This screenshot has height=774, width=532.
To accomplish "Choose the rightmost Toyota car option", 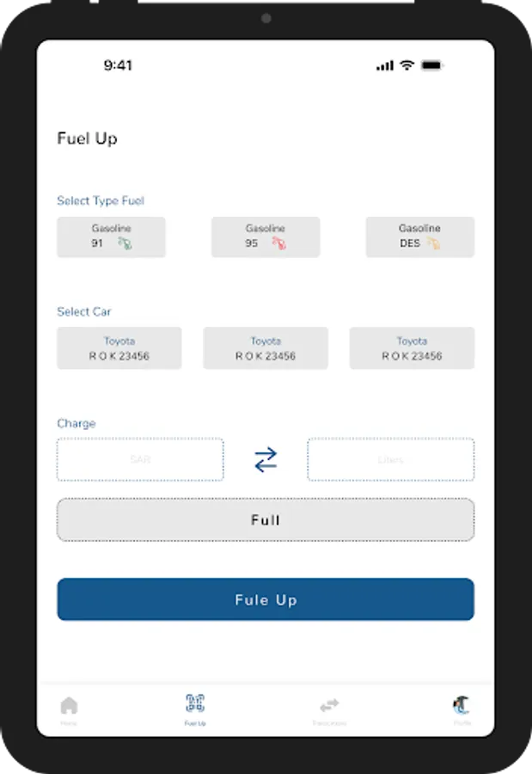I will click(412, 348).
